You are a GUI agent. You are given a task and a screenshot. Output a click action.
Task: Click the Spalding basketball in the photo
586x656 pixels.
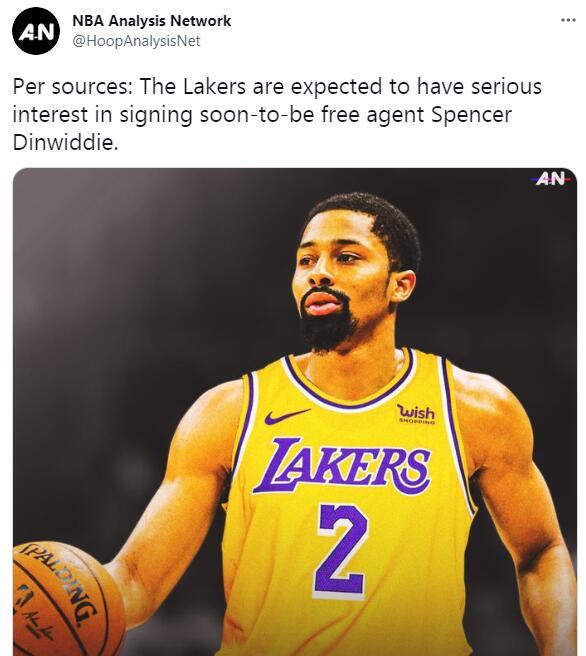[67, 598]
